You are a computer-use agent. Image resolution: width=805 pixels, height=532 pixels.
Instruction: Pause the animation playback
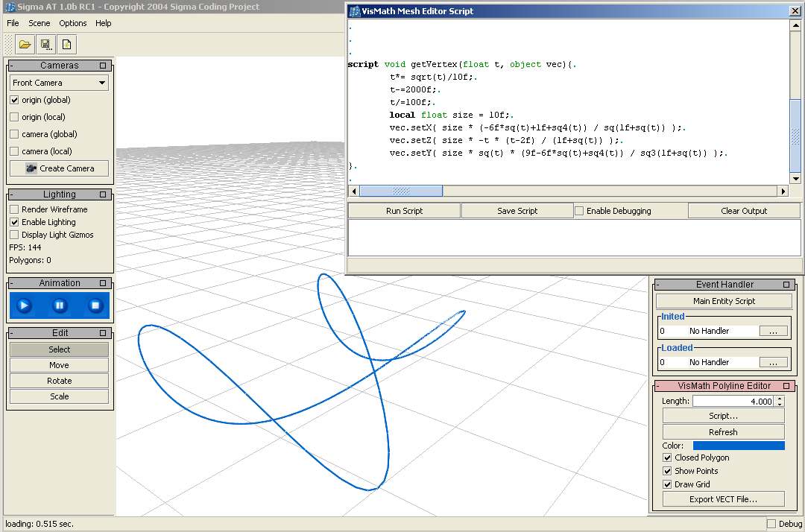pos(60,305)
